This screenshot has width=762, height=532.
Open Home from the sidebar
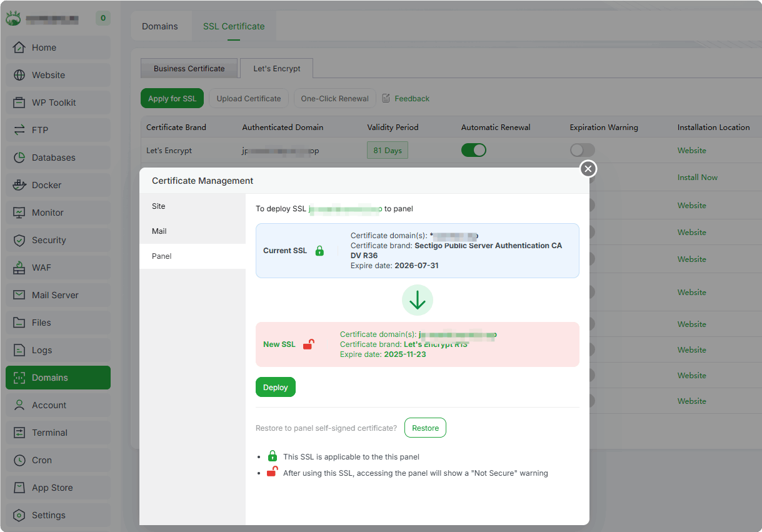[58, 48]
